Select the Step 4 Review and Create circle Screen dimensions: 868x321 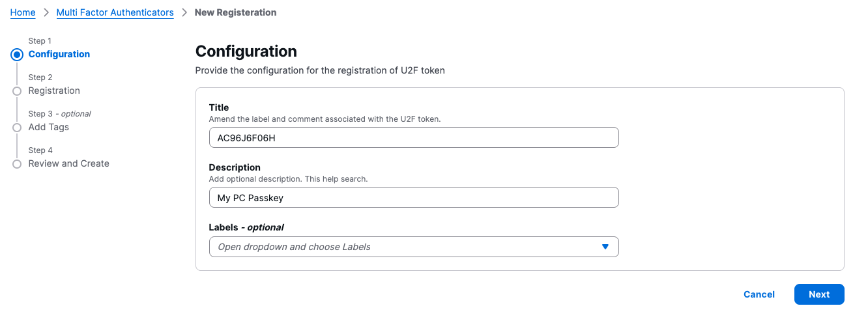coord(17,164)
